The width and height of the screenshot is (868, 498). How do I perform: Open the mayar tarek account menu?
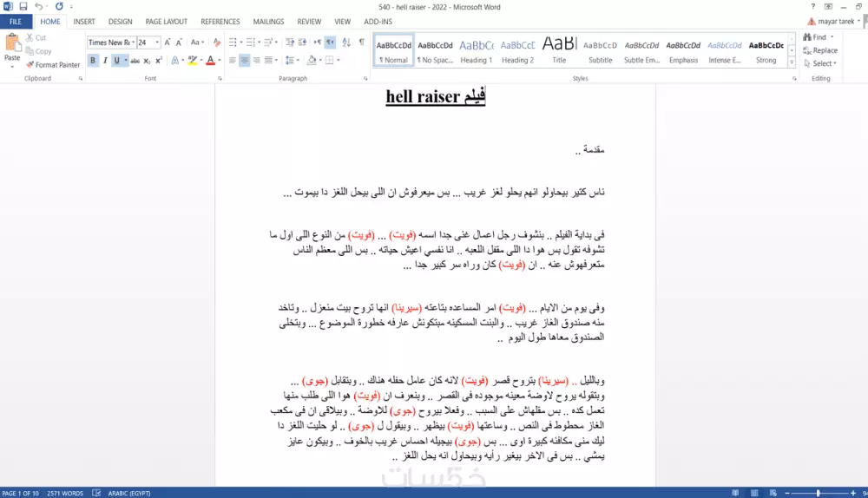click(834, 22)
